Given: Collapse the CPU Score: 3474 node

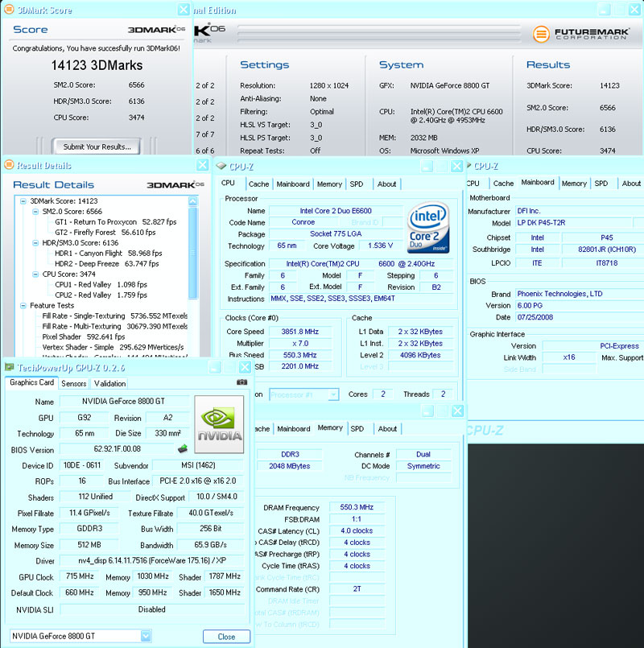Looking at the screenshot, I should [35, 274].
